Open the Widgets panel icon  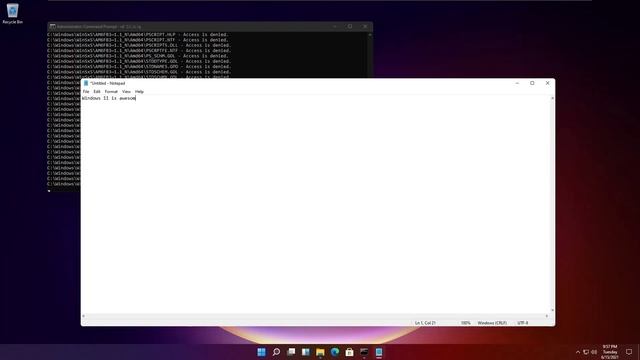306,352
